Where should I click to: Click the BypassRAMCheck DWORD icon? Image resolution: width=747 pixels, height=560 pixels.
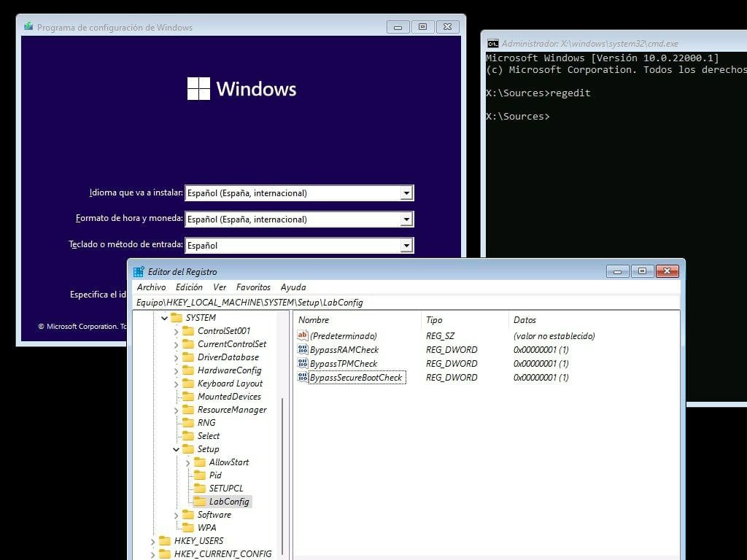pos(303,349)
